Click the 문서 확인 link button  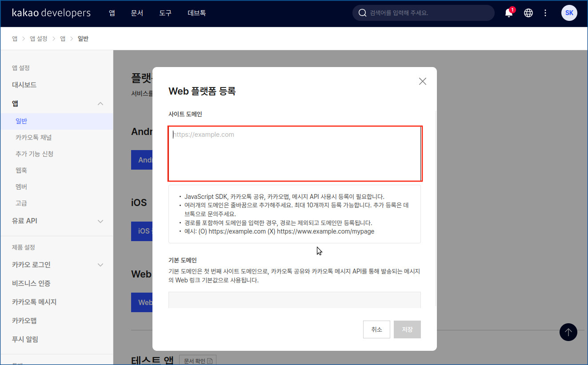(x=198, y=359)
